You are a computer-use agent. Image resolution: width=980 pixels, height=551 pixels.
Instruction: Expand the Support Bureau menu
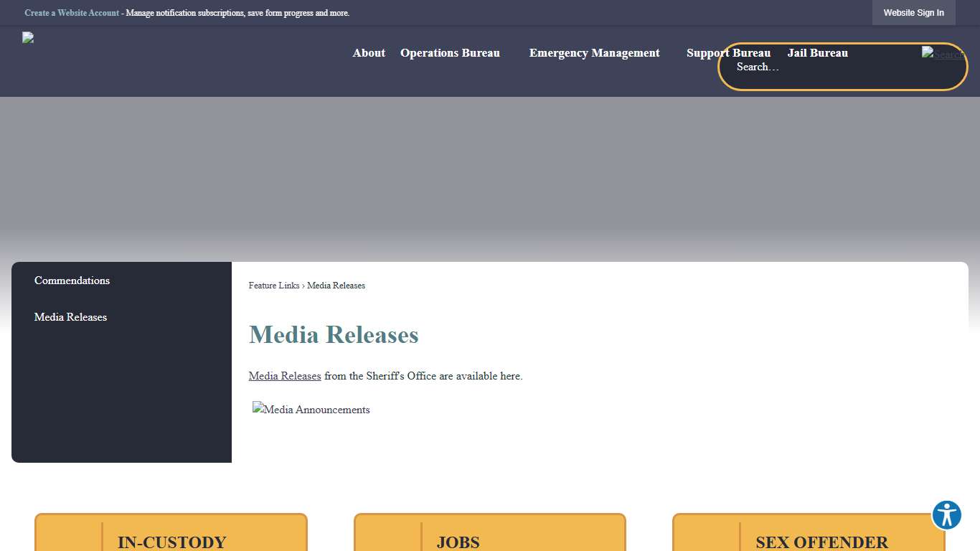pyautogui.click(x=728, y=52)
